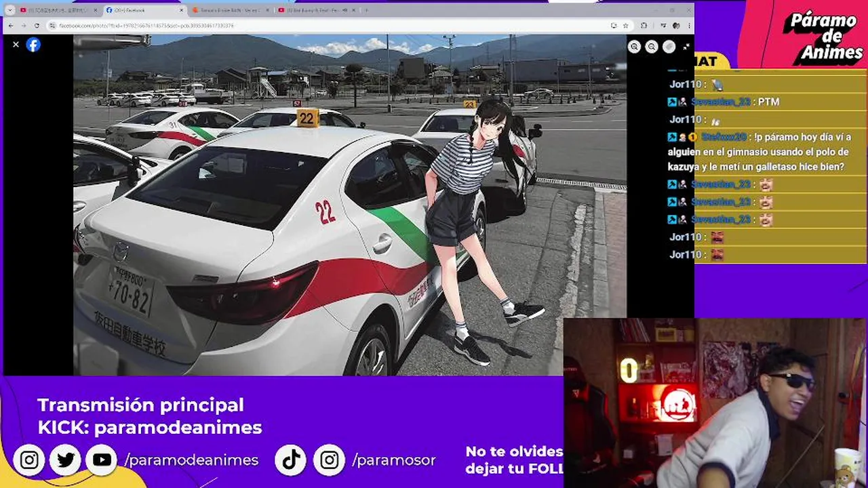Close the fourth YouTube tab

click(353, 10)
